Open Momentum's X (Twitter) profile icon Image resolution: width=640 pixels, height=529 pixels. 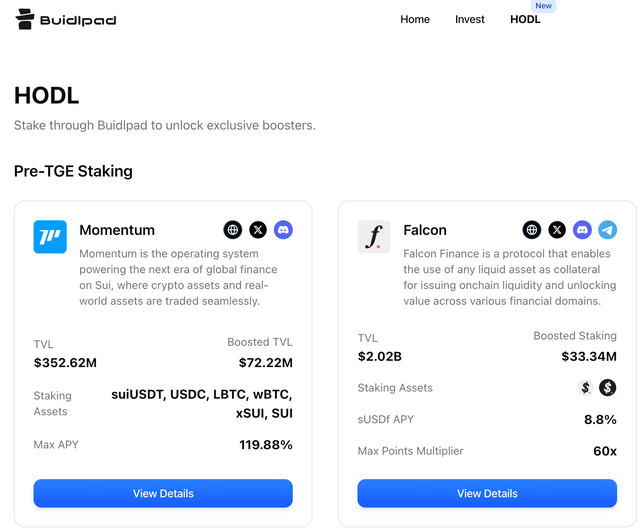258,230
